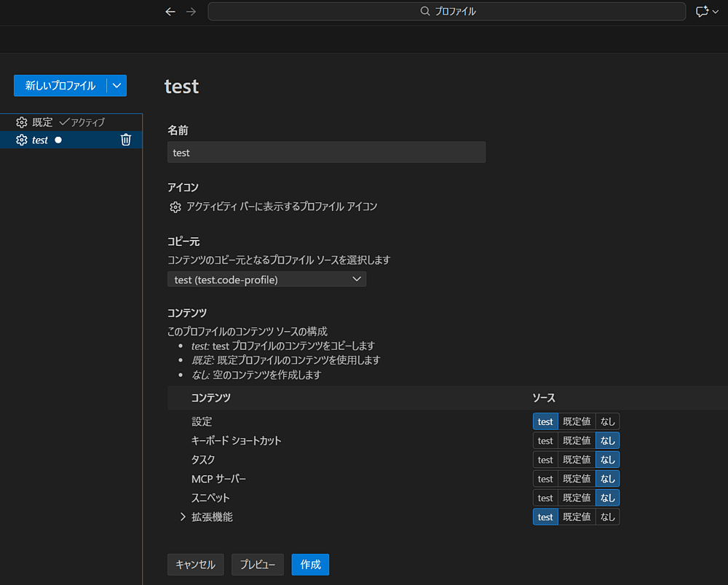Image resolution: width=728 pixels, height=585 pixels.
Task: Delete the test profile with the trash icon
Action: [x=125, y=140]
